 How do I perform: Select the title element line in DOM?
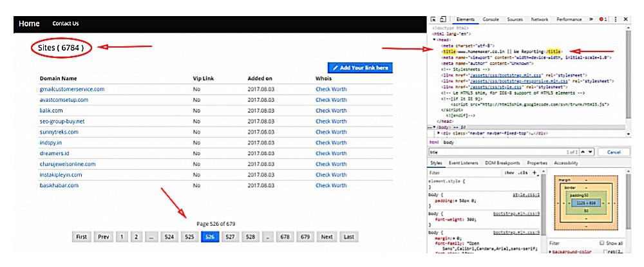(502, 51)
